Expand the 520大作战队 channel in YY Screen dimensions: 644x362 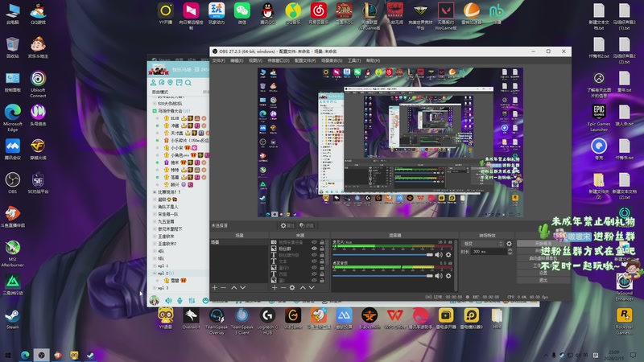[155, 104]
